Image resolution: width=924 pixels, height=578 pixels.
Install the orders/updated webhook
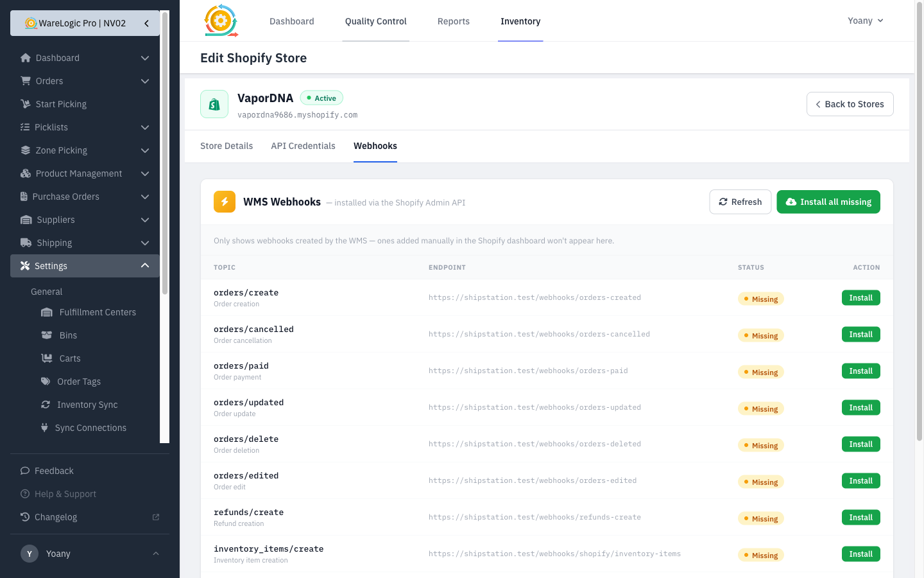pyautogui.click(x=861, y=407)
